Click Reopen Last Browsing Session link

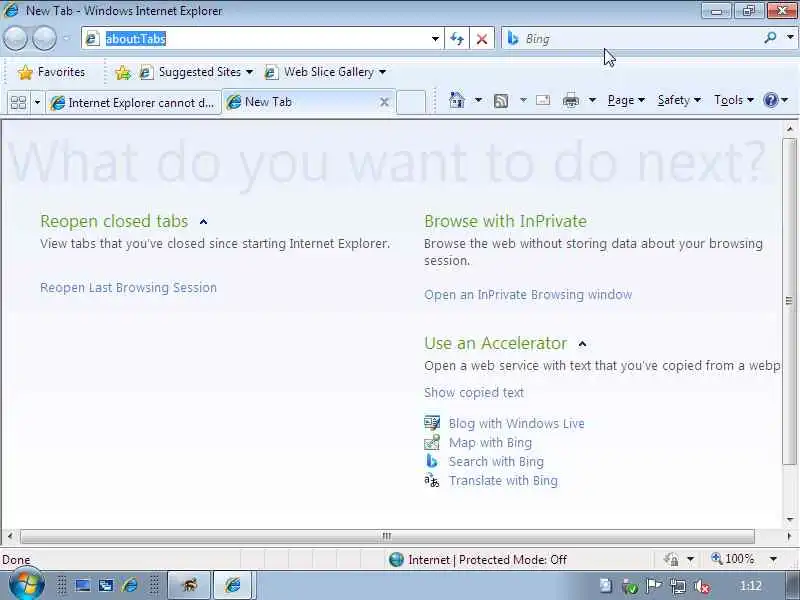click(x=129, y=288)
